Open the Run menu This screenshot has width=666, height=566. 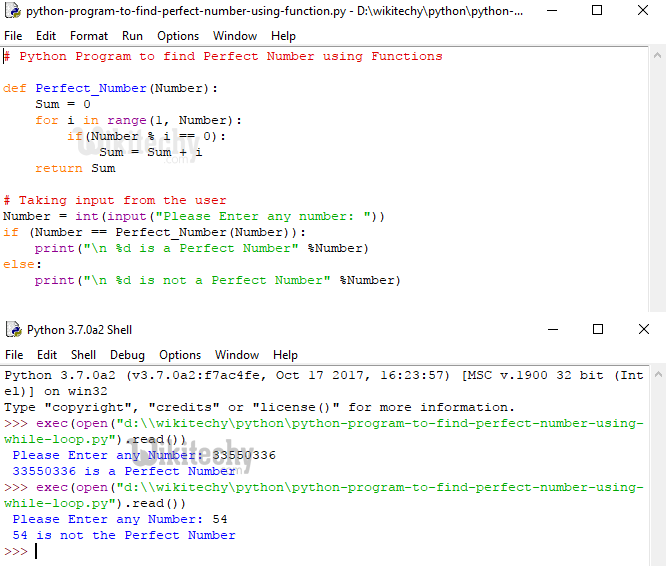[132, 36]
